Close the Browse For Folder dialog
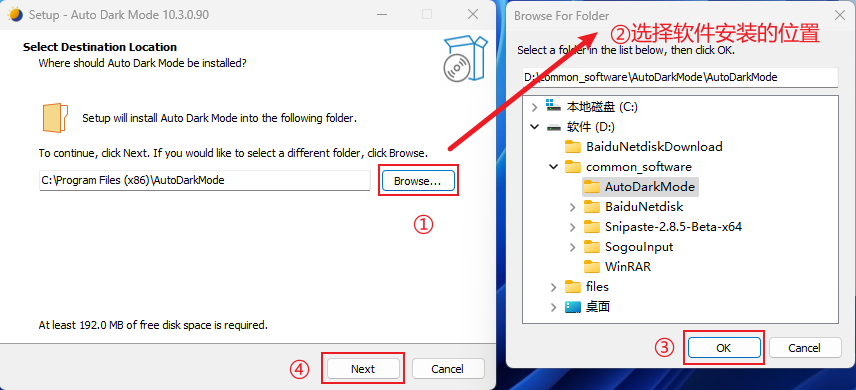Viewport: 856px width, 390px height. pos(840,15)
